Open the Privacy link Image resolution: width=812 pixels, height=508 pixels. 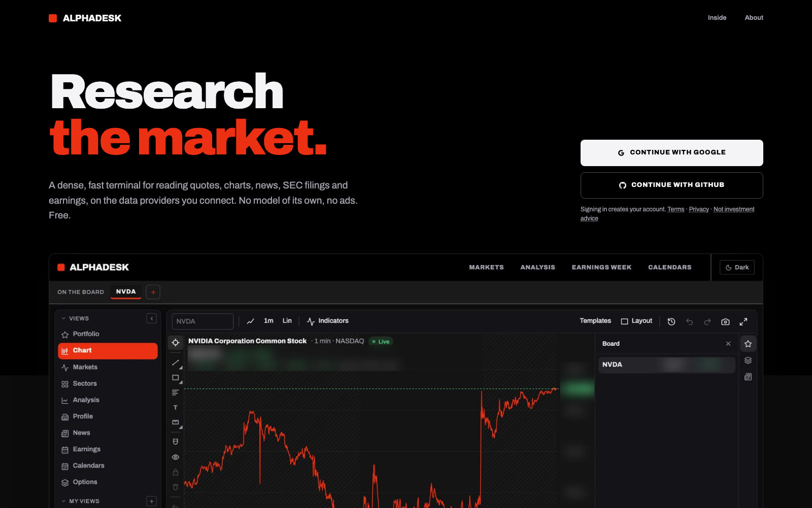699,209
